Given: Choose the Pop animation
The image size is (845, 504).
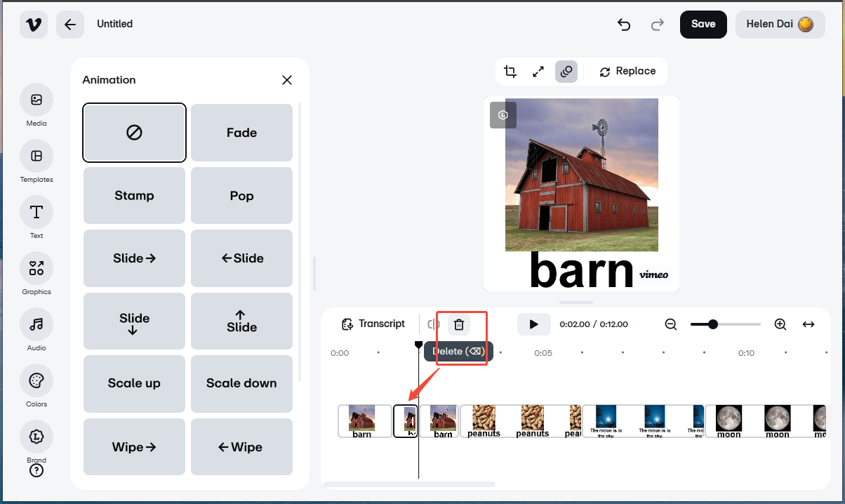Looking at the screenshot, I should pyautogui.click(x=241, y=195).
